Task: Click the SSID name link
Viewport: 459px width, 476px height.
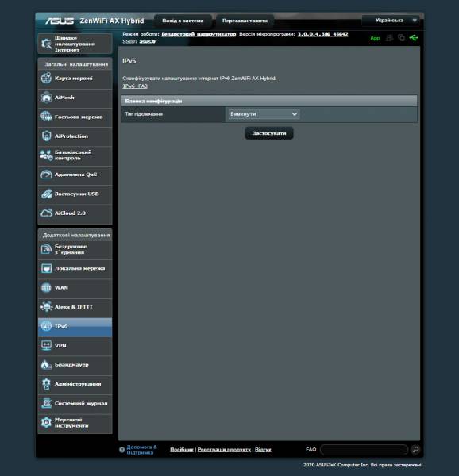Action: pyautogui.click(x=148, y=41)
